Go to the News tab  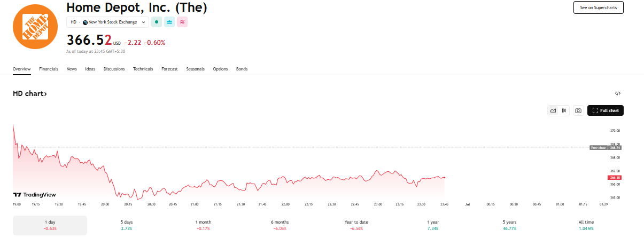pyautogui.click(x=72, y=69)
